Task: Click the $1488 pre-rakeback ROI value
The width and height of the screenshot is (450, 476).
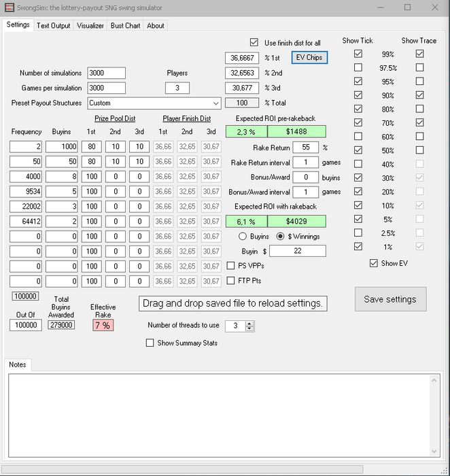Action: [x=297, y=131]
